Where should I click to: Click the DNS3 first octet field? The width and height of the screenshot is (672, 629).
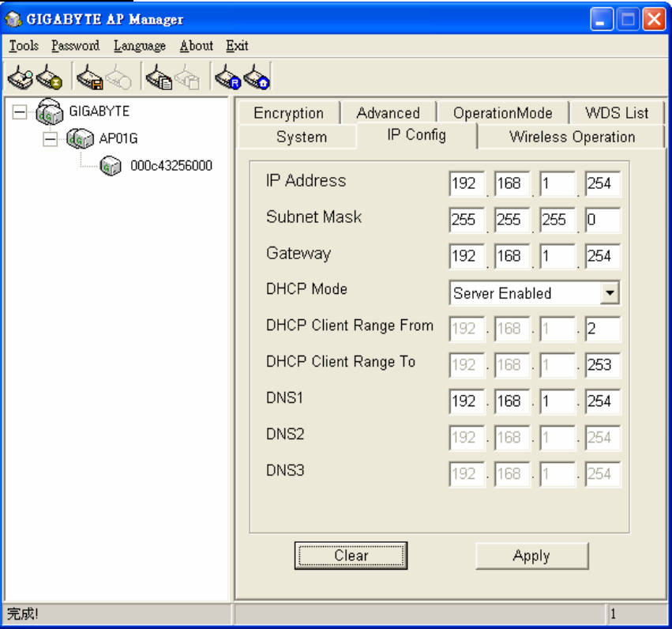pos(467,474)
